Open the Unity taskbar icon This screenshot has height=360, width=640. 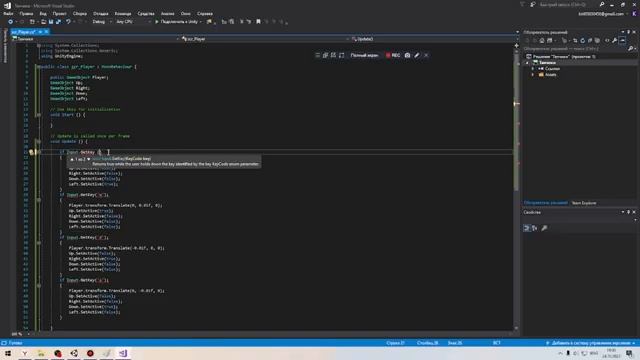74,353
